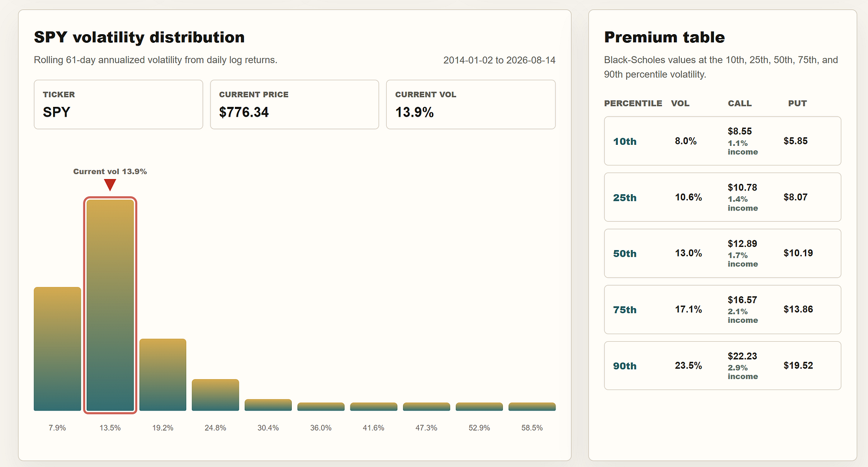Click the date range 2014-01-02 to 2026-08-14
Screen dimensions: 868x467
[x=500, y=60]
